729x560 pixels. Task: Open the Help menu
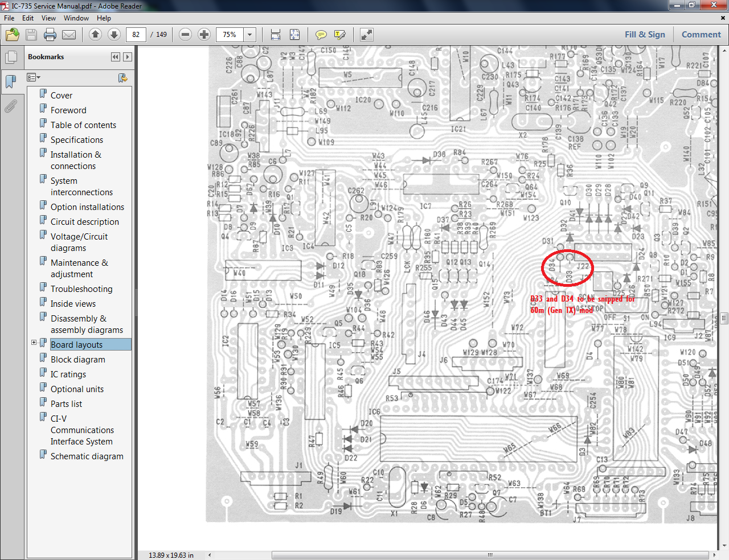[104, 18]
